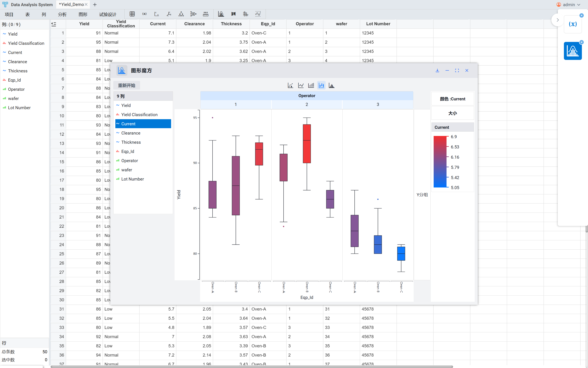This screenshot has width=588, height=368.
Task: Select Eqp_Id in dialog column list
Action: tap(143, 151)
